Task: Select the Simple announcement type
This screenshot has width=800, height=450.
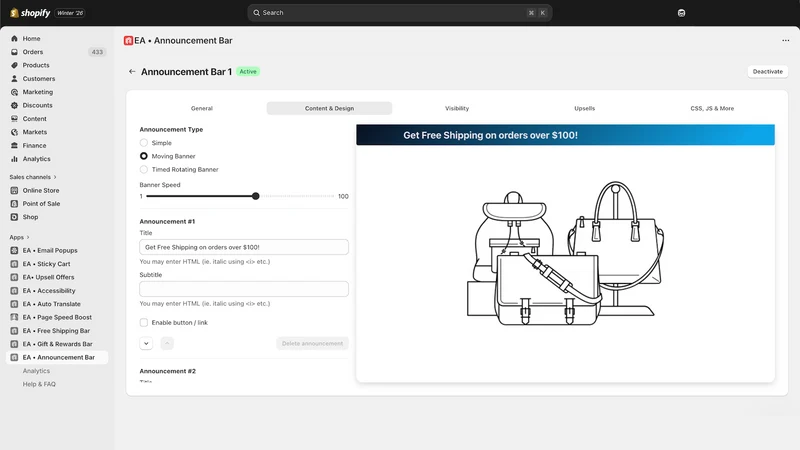Action: (144, 143)
